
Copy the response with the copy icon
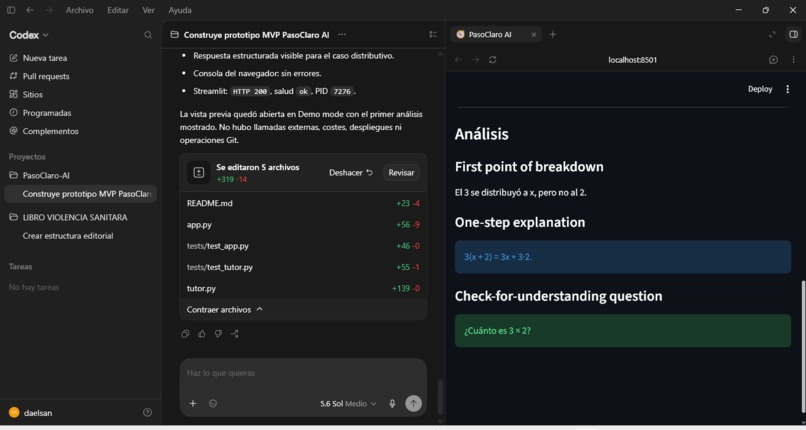tap(185, 334)
